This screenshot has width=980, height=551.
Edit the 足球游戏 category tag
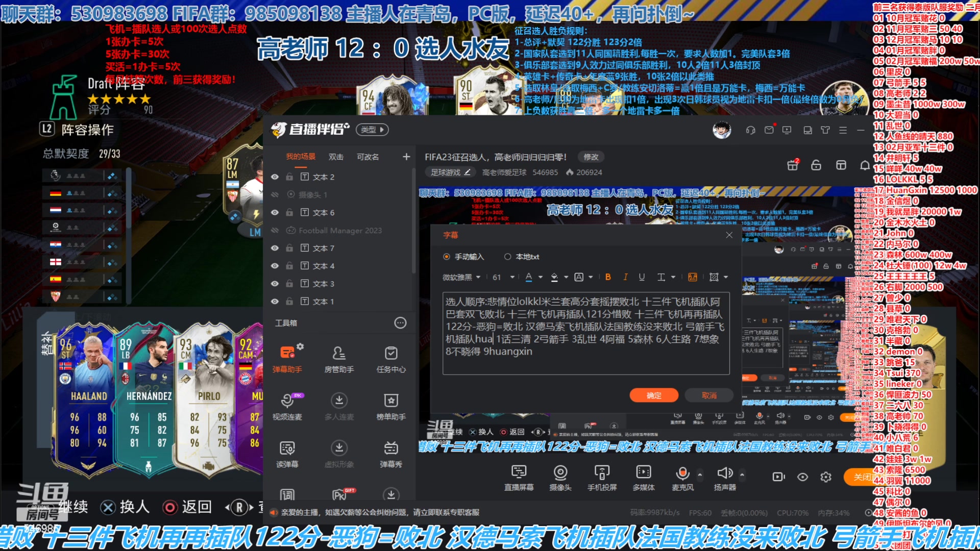point(450,172)
